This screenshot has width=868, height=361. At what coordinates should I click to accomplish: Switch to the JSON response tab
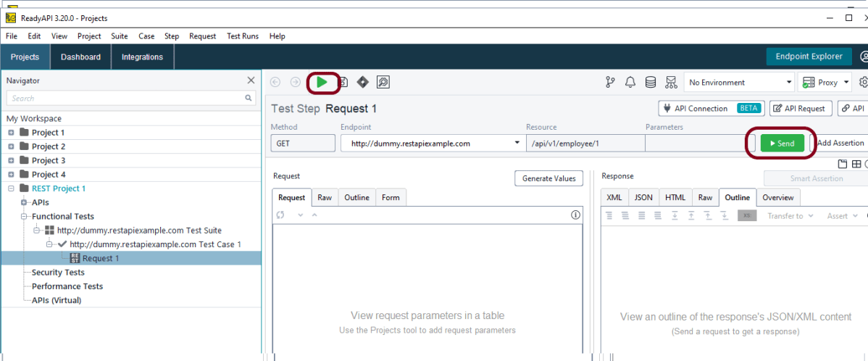pyautogui.click(x=643, y=197)
